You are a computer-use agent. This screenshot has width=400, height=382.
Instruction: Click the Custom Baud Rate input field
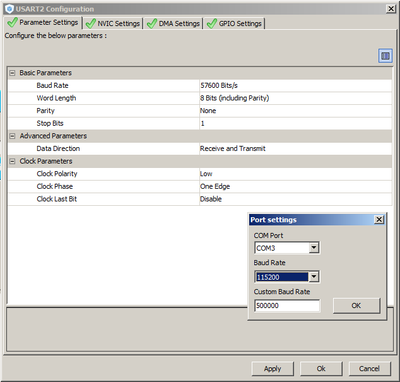[x=287, y=305]
